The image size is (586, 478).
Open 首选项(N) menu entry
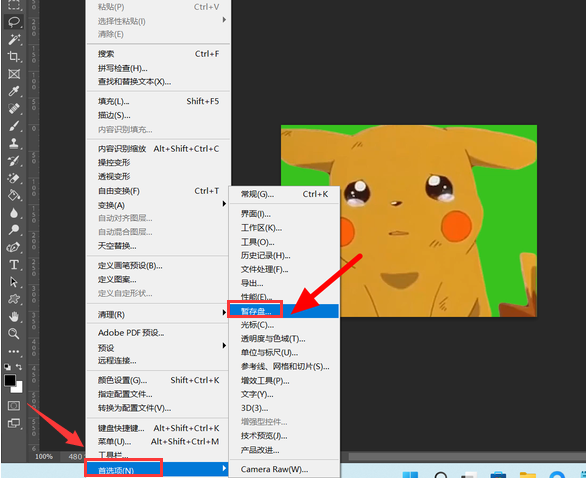coord(157,470)
